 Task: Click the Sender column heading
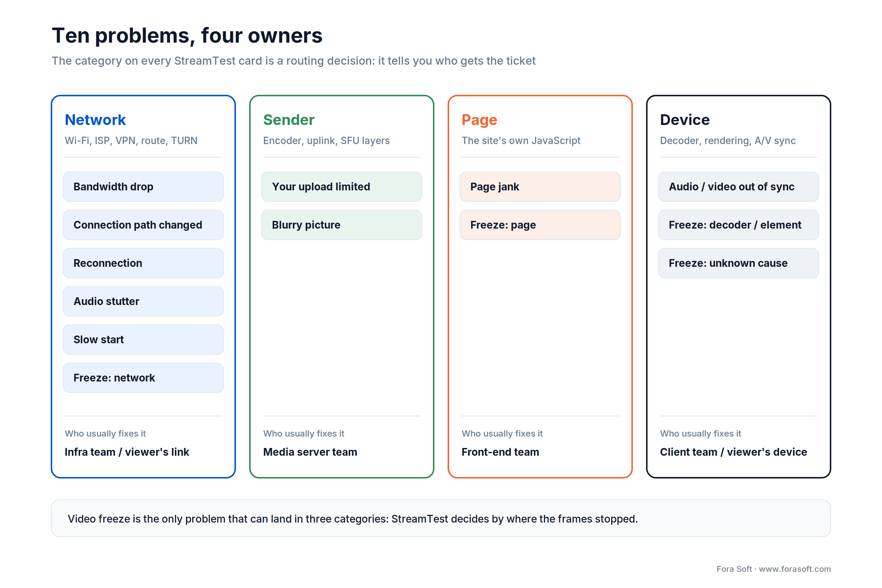coord(289,120)
